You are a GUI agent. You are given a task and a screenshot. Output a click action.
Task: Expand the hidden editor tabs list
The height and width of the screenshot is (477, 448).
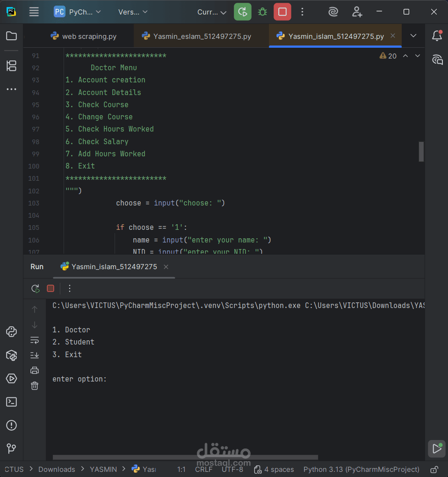click(413, 35)
